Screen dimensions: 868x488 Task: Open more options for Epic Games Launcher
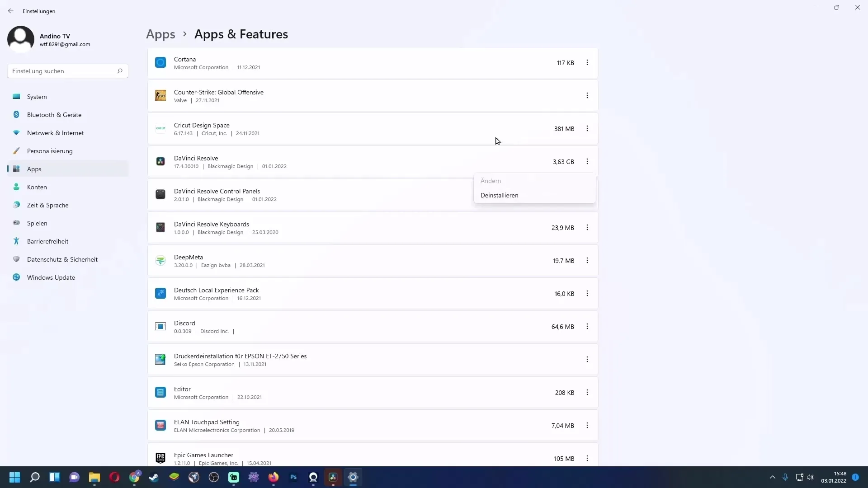pos(587,459)
